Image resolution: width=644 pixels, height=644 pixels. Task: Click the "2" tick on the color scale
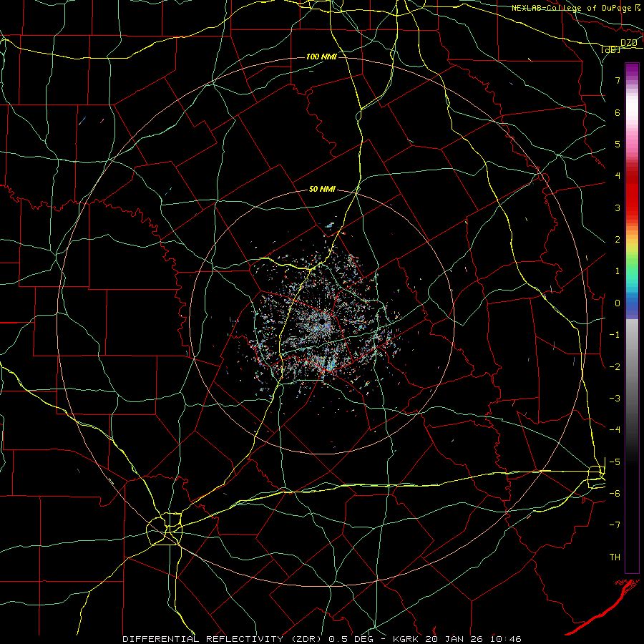click(618, 240)
